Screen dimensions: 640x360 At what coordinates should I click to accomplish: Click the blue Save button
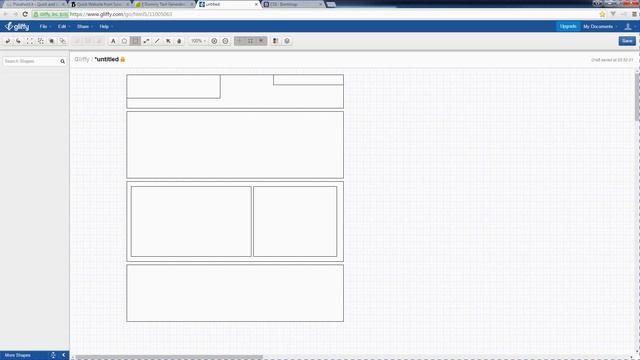(627, 41)
